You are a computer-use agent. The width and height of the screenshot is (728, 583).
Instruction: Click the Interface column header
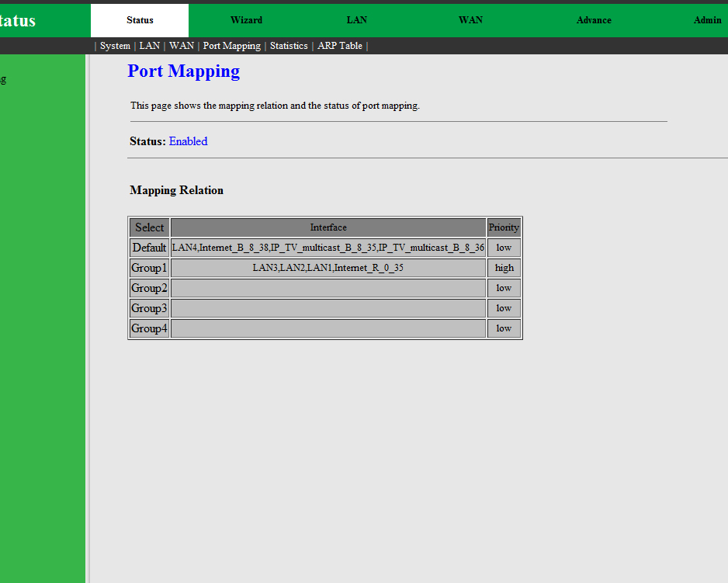[328, 227]
